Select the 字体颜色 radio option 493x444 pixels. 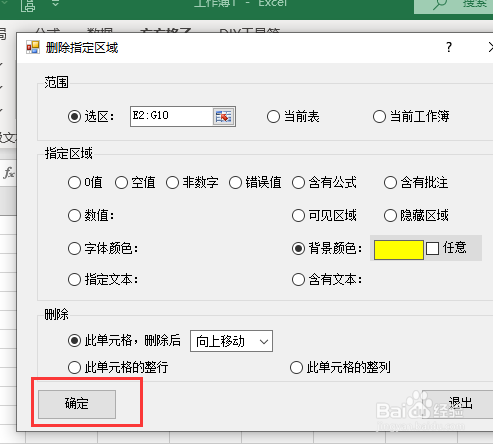coord(74,249)
